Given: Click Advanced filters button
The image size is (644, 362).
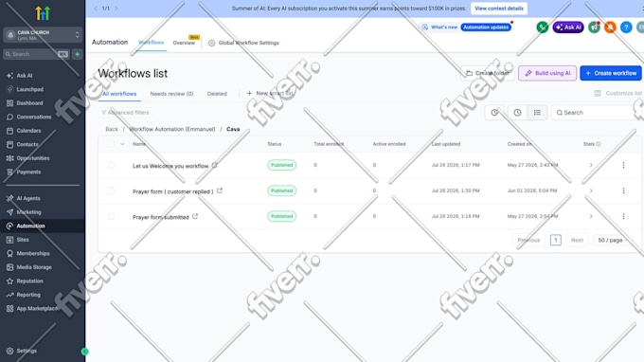Looking at the screenshot, I should (125, 112).
